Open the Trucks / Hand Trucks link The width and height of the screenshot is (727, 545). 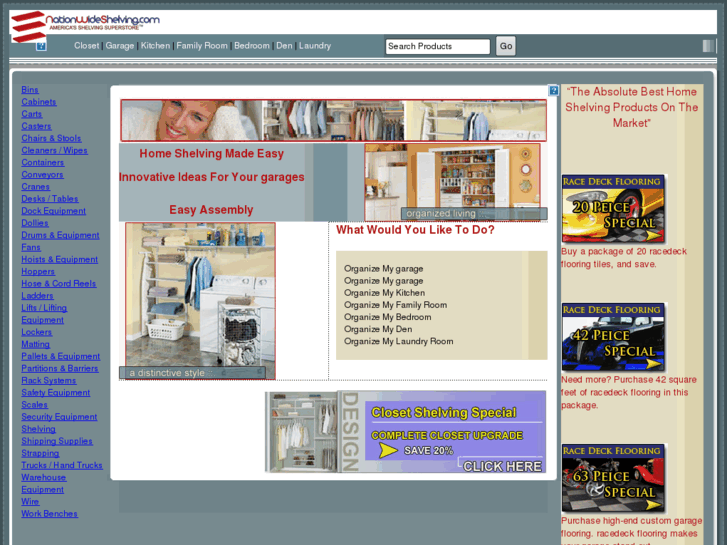[62, 465]
